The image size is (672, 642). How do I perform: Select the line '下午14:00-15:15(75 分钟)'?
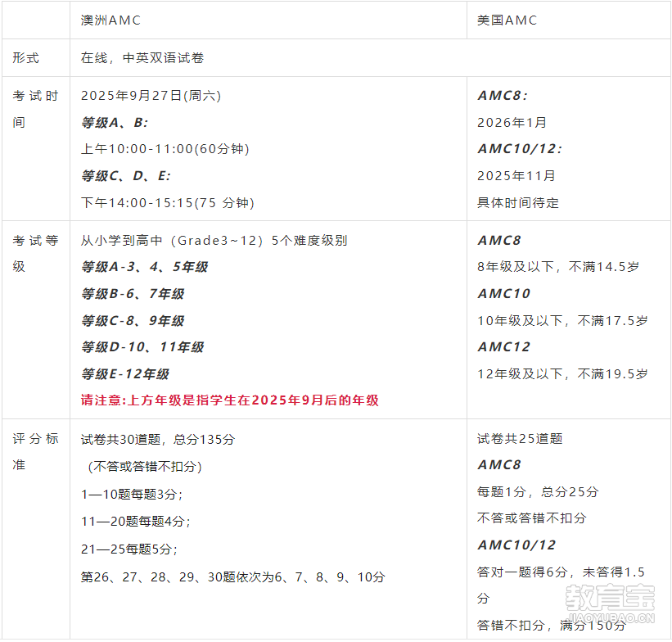(x=168, y=202)
